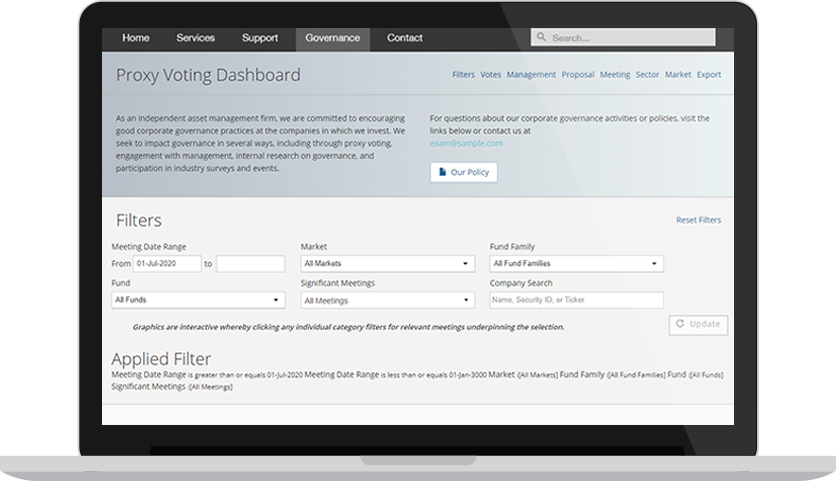This screenshot has width=836, height=481.
Task: Jump to the Votes section link
Action: 490,75
